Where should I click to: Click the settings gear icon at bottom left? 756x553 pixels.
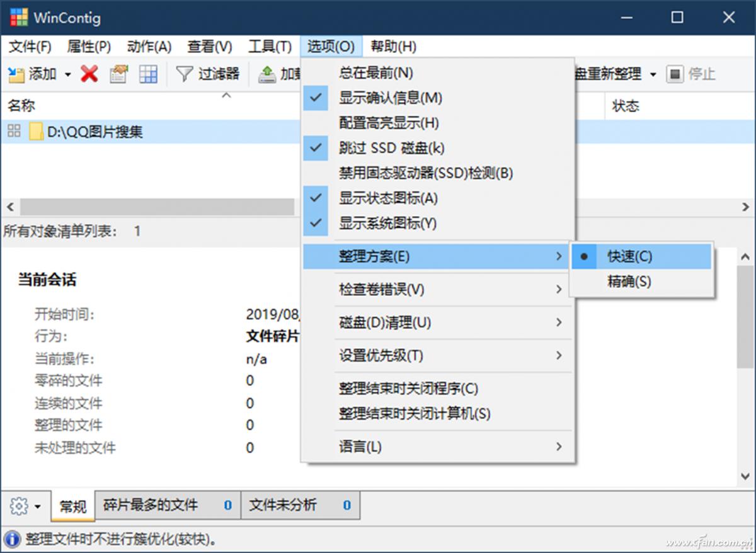coord(20,506)
